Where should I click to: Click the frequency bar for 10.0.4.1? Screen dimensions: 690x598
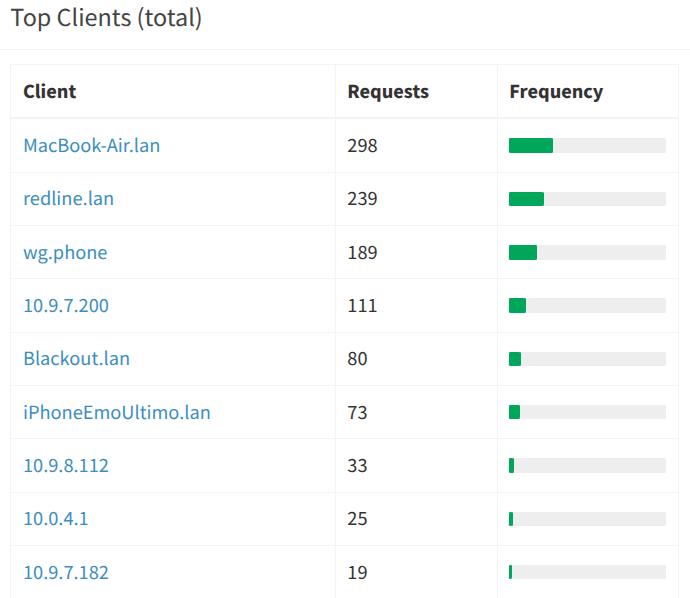pyautogui.click(x=587, y=519)
